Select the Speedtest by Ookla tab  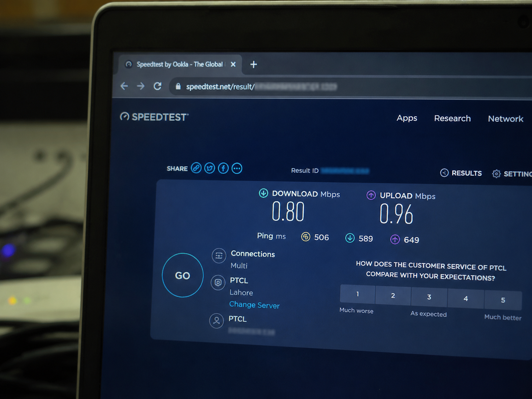click(x=179, y=65)
